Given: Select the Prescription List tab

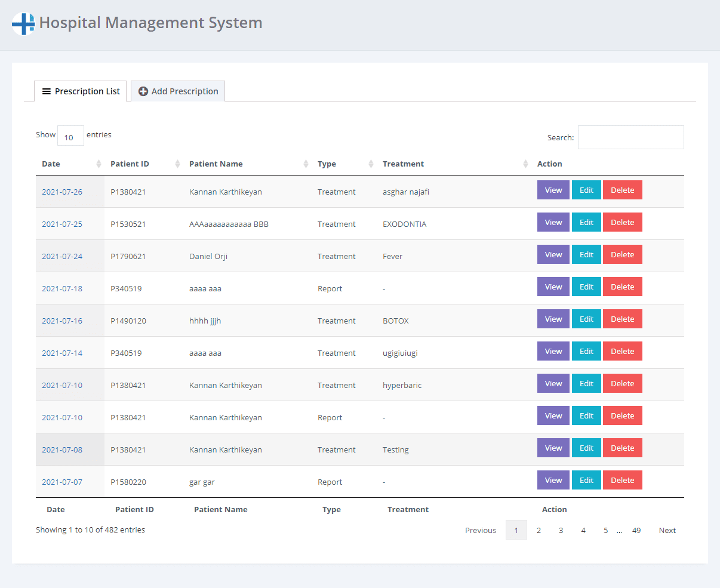Looking at the screenshot, I should (80, 91).
